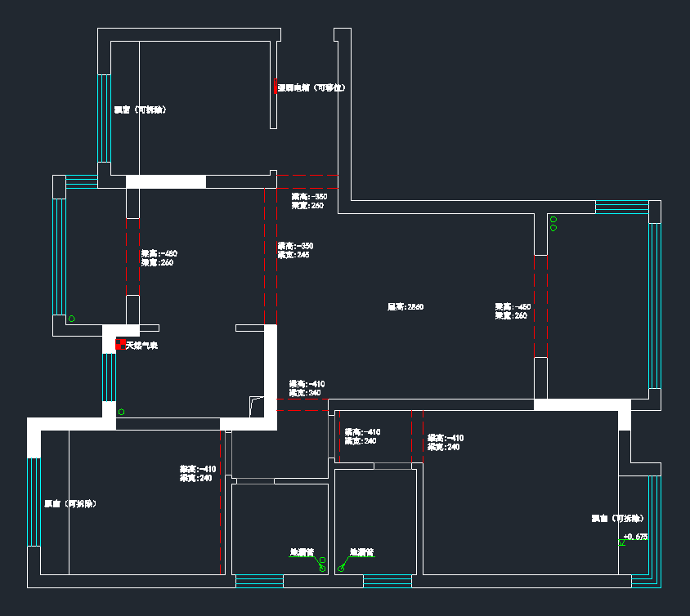Image resolution: width=690 pixels, height=616 pixels.
Task: Click 飘窗（可拆除）label in bottom-left room
Action: pos(70,504)
